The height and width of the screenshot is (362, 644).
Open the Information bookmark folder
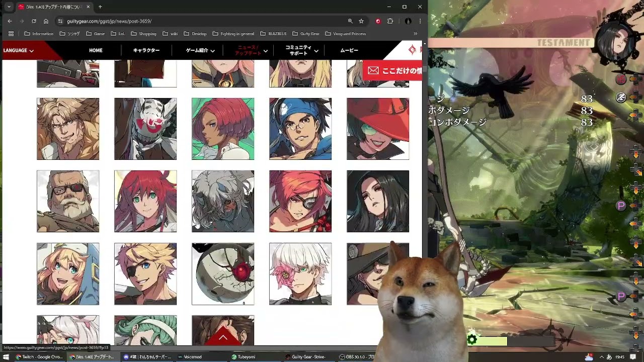click(39, 34)
